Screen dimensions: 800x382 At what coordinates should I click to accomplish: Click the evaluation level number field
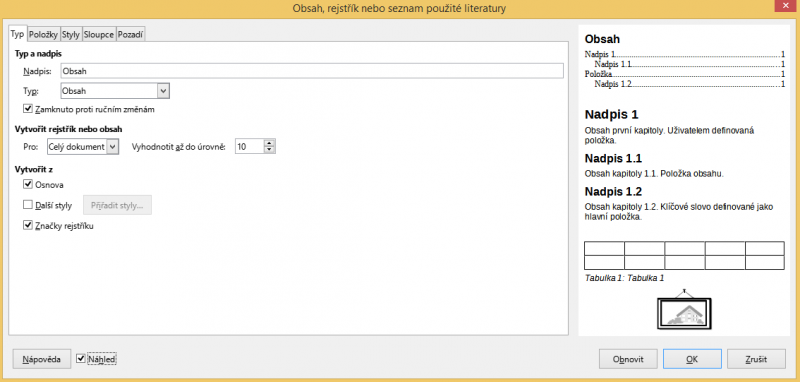[x=249, y=147]
